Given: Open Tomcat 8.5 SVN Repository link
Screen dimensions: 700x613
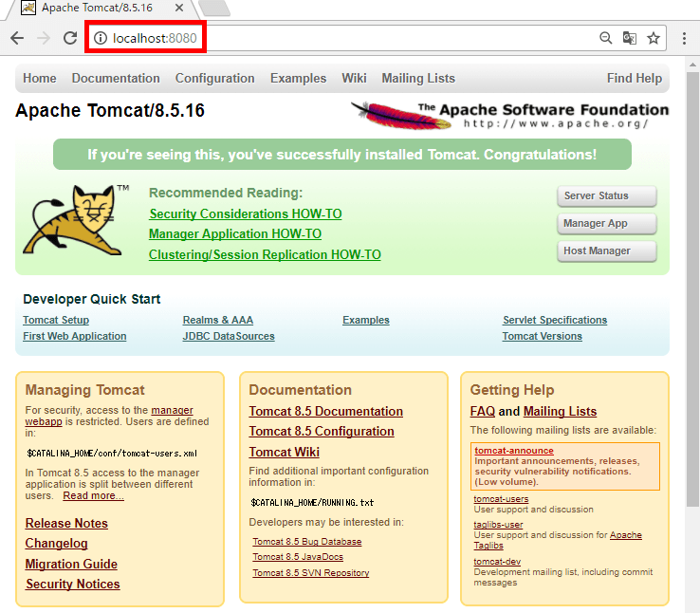Looking at the screenshot, I should pyautogui.click(x=311, y=573).
